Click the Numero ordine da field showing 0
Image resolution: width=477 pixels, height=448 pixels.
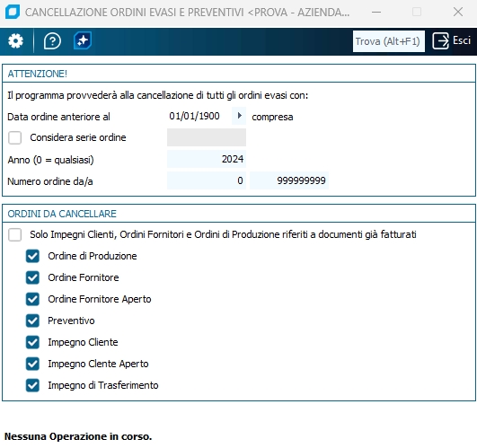point(207,180)
